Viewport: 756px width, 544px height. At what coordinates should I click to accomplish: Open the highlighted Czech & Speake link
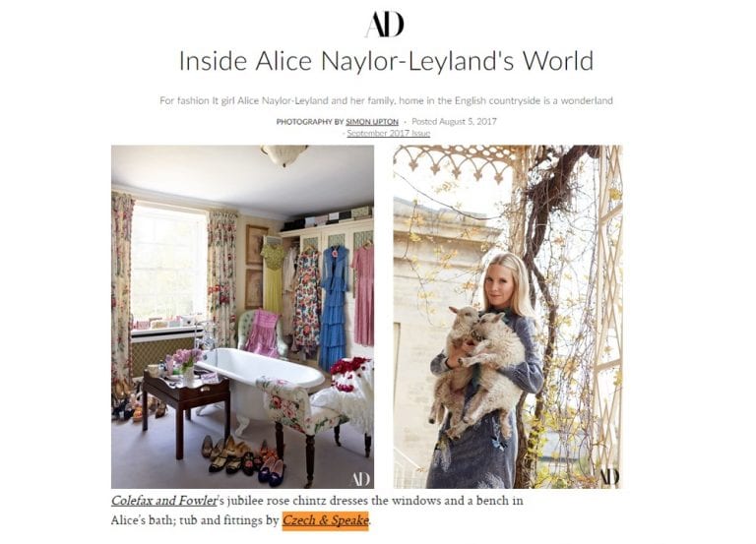click(326, 520)
